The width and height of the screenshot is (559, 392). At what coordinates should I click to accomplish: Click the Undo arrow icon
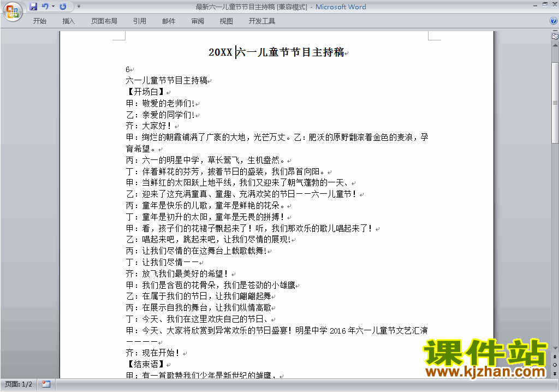[45, 7]
